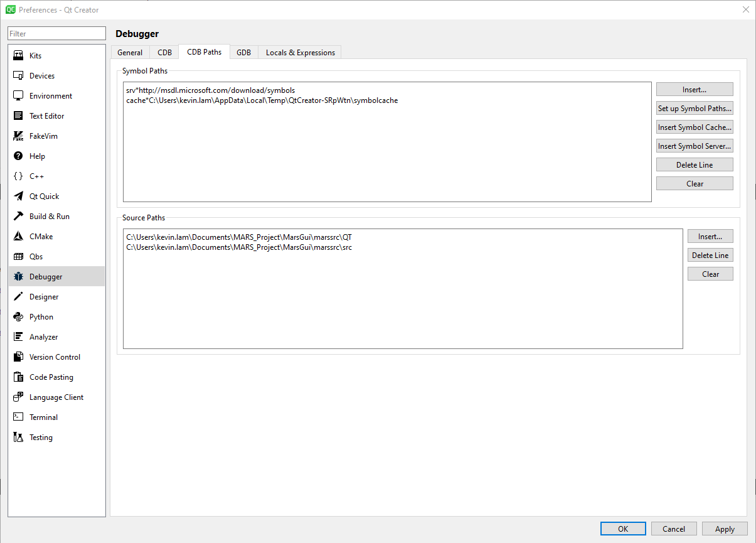Select the symbolcache path line
The height and width of the screenshot is (543, 756).
262,100
